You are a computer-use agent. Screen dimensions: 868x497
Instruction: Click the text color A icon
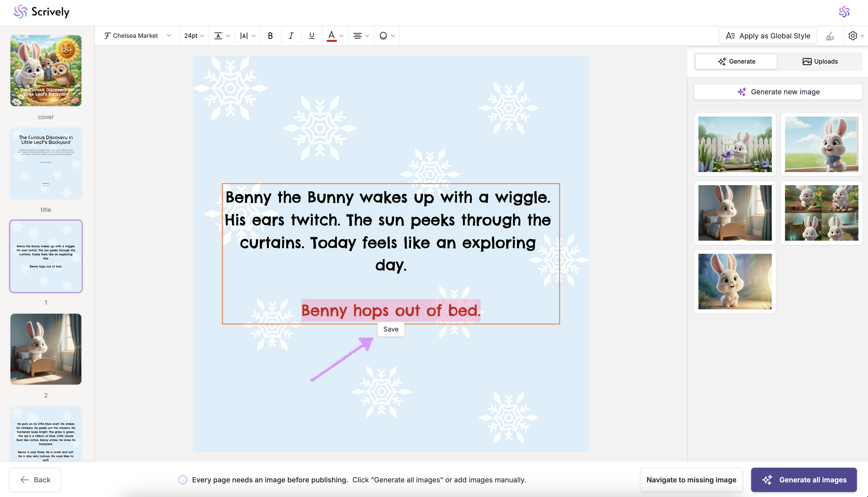tap(331, 36)
